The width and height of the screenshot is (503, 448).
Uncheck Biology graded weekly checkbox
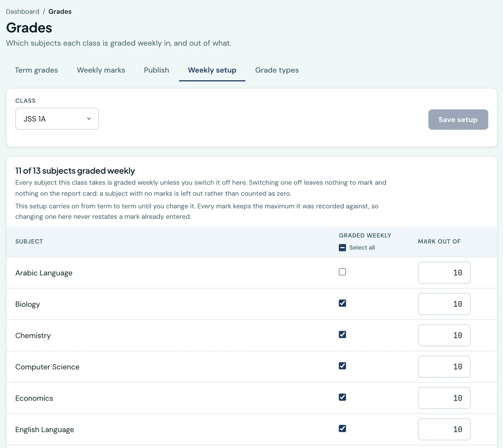[x=342, y=303]
